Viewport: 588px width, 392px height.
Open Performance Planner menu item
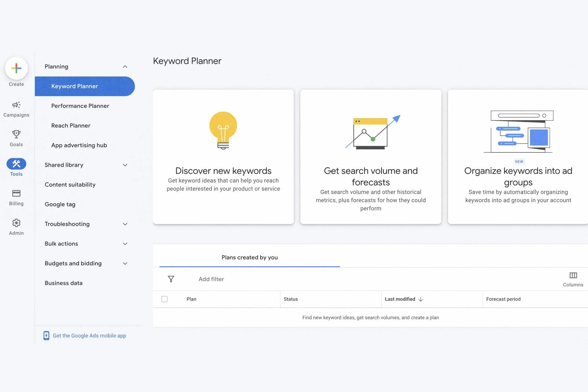click(80, 106)
